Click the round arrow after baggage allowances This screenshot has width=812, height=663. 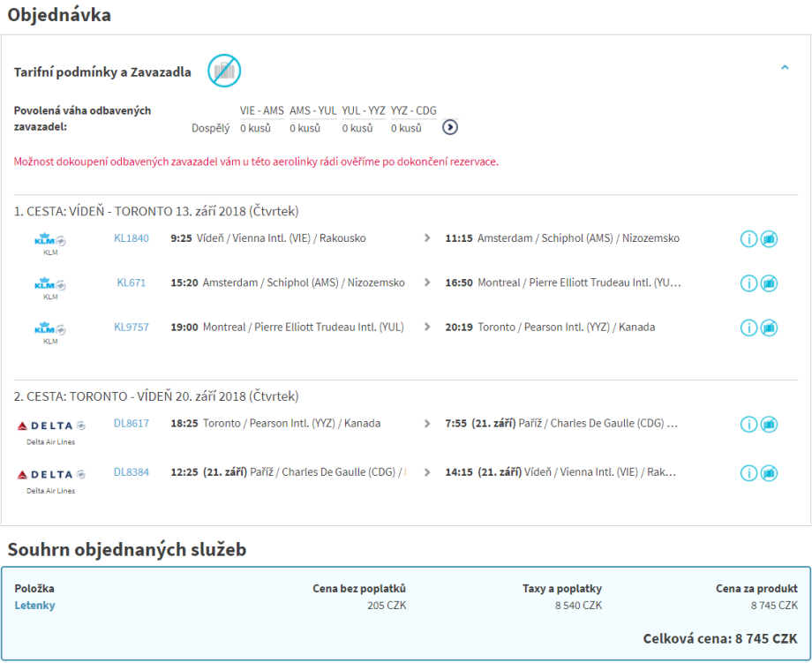point(450,127)
